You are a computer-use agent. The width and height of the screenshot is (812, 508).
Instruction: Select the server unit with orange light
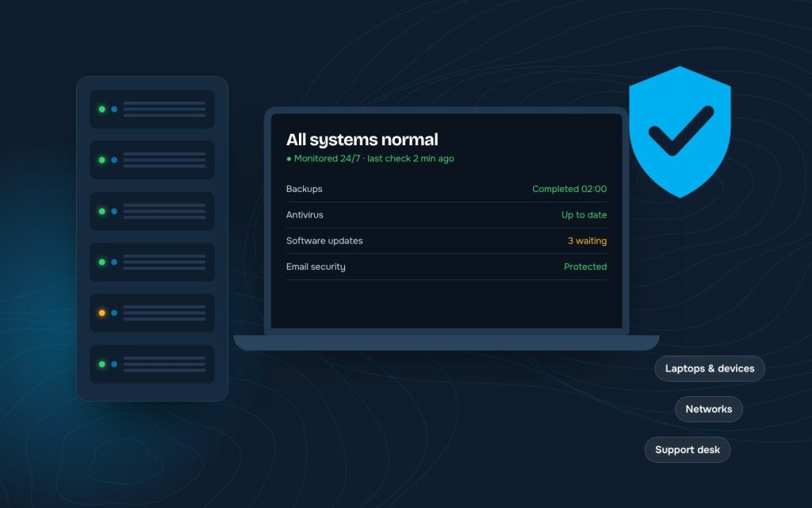coord(152,313)
